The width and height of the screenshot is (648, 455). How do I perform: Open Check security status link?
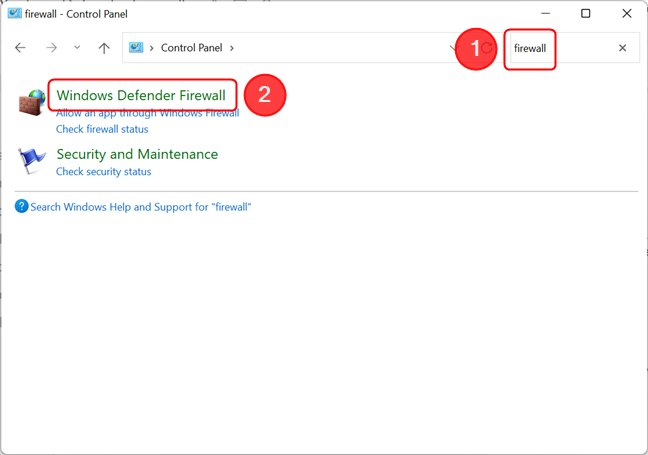click(x=104, y=172)
